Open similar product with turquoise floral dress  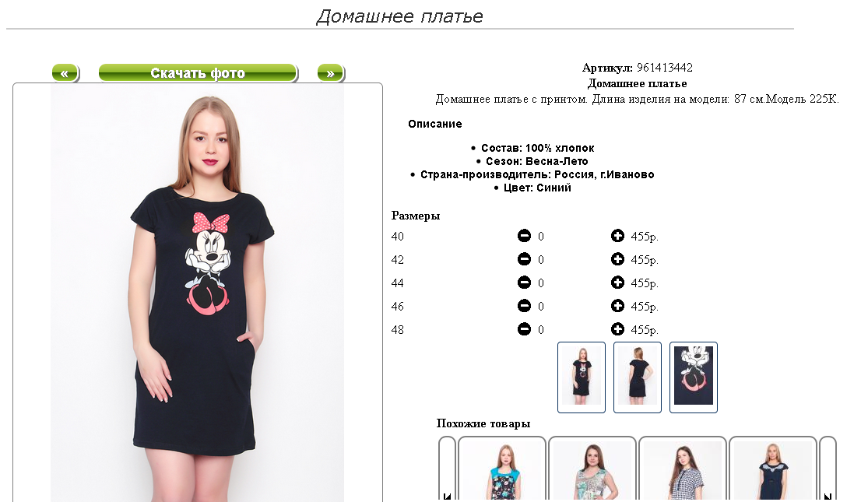tap(502, 469)
